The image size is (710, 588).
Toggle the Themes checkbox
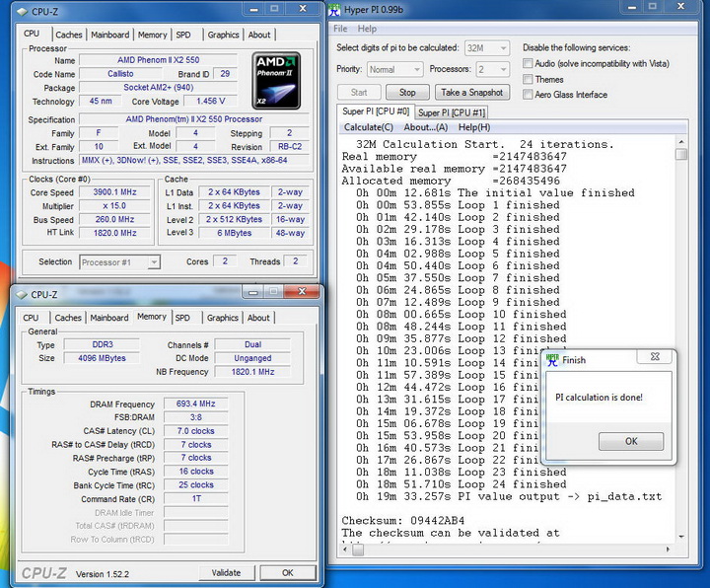click(x=528, y=79)
